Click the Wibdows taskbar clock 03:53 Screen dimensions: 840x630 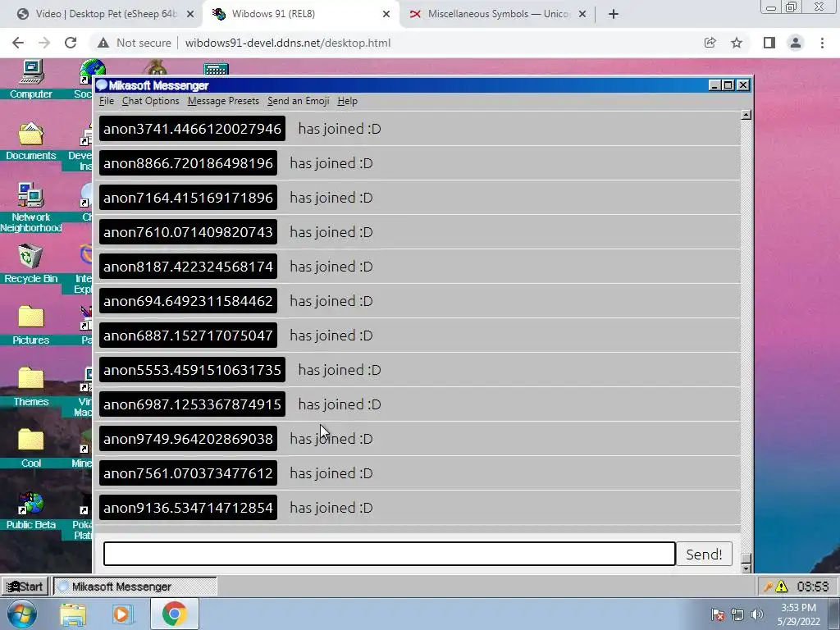coord(813,587)
